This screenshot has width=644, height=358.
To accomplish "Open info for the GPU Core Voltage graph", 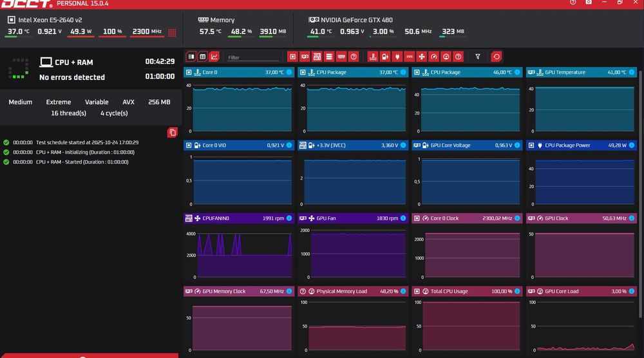I will pyautogui.click(x=517, y=146).
